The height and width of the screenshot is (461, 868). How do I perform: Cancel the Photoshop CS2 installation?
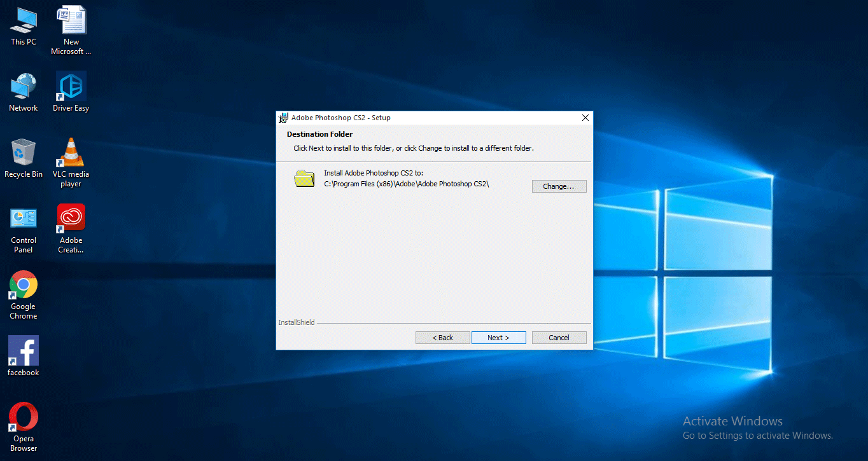pos(559,337)
